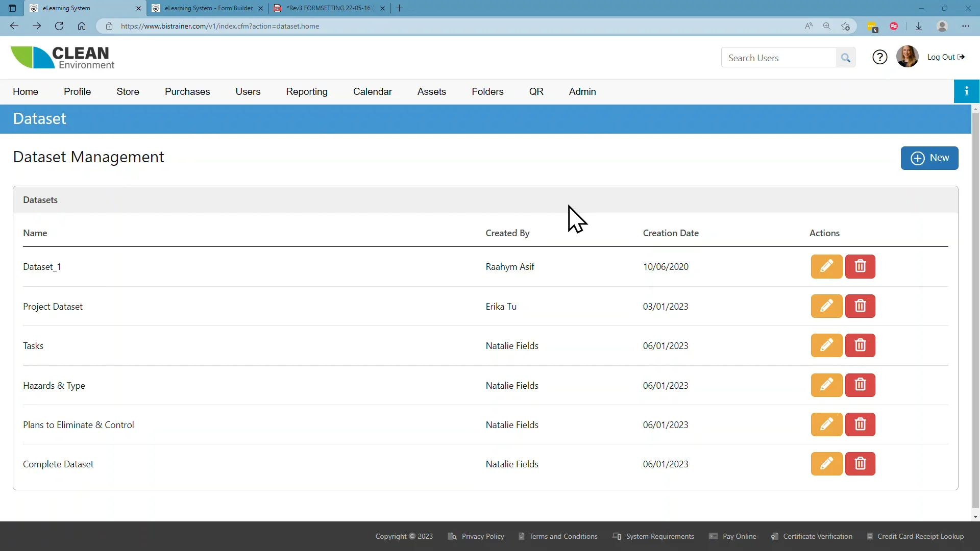This screenshot has height=551, width=980.
Task: Delete Plans to Eliminate & Control row
Action: (860, 424)
